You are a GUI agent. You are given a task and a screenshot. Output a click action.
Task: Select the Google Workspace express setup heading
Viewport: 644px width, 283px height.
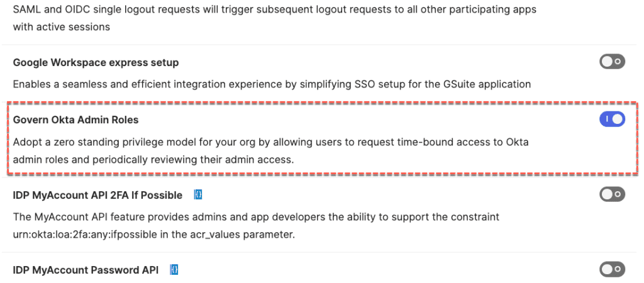tap(96, 63)
